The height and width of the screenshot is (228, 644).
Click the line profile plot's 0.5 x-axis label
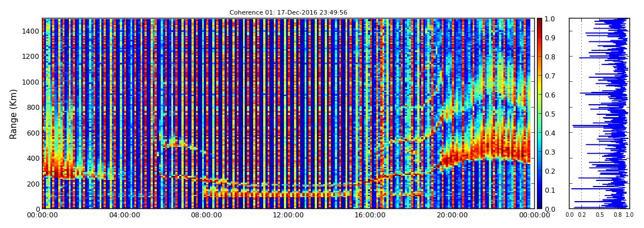tap(599, 215)
